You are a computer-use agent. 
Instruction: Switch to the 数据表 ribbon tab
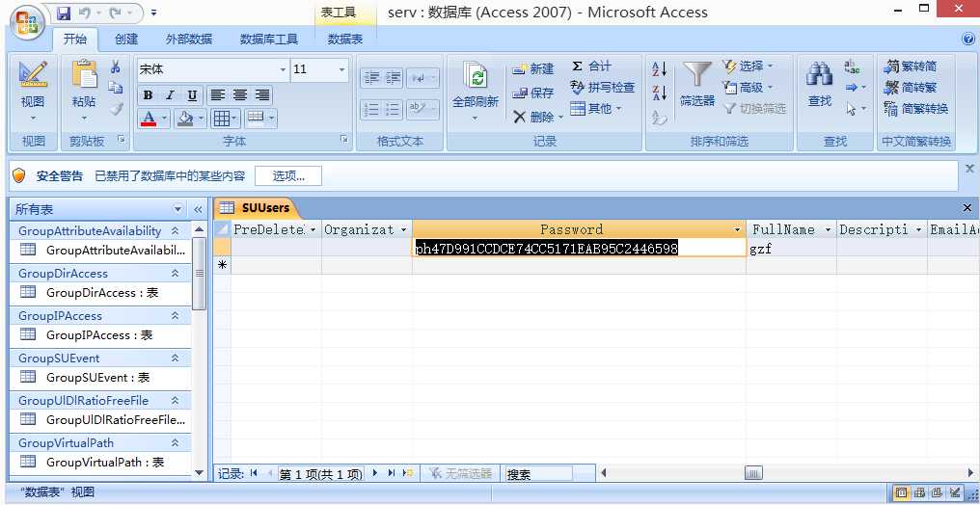click(x=345, y=39)
